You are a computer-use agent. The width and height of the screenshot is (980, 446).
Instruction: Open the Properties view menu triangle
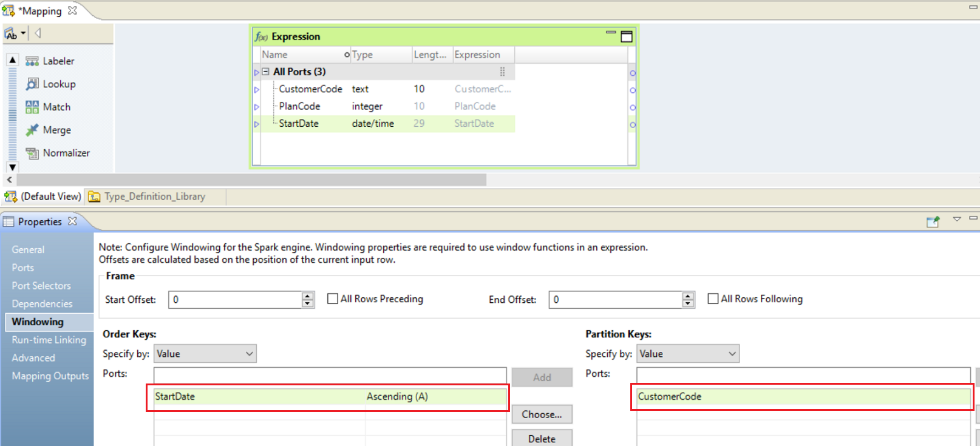click(x=957, y=218)
